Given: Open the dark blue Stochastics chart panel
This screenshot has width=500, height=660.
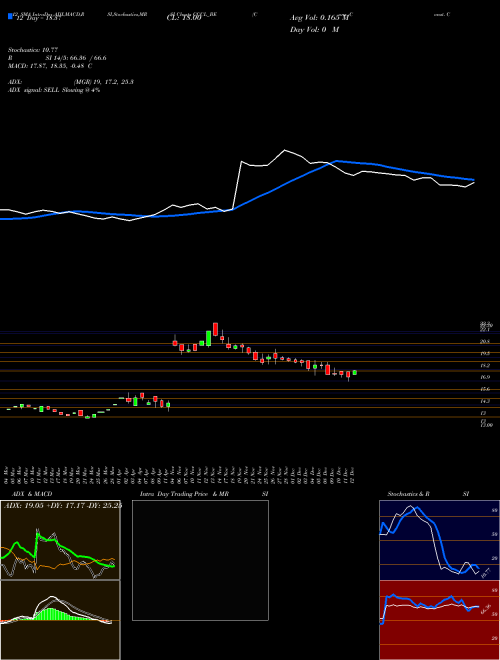Looking at the screenshot, I should point(439,540).
